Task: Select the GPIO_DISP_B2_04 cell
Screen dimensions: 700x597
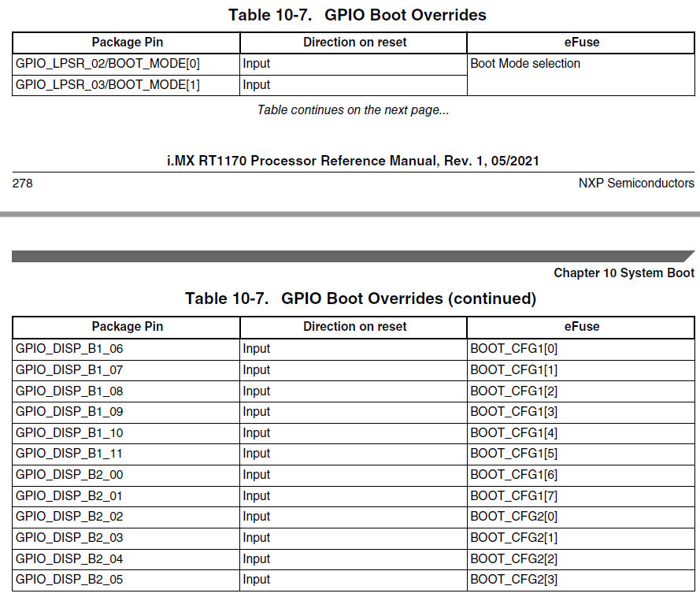Action: (126, 559)
